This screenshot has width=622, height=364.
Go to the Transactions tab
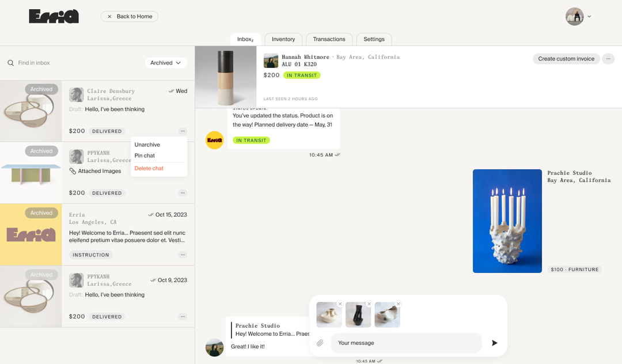coord(329,39)
